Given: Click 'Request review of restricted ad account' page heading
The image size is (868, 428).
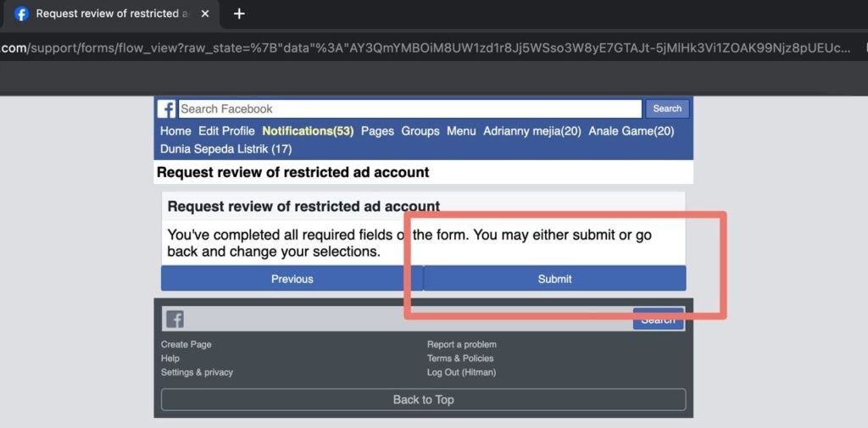Looking at the screenshot, I should [x=292, y=172].
